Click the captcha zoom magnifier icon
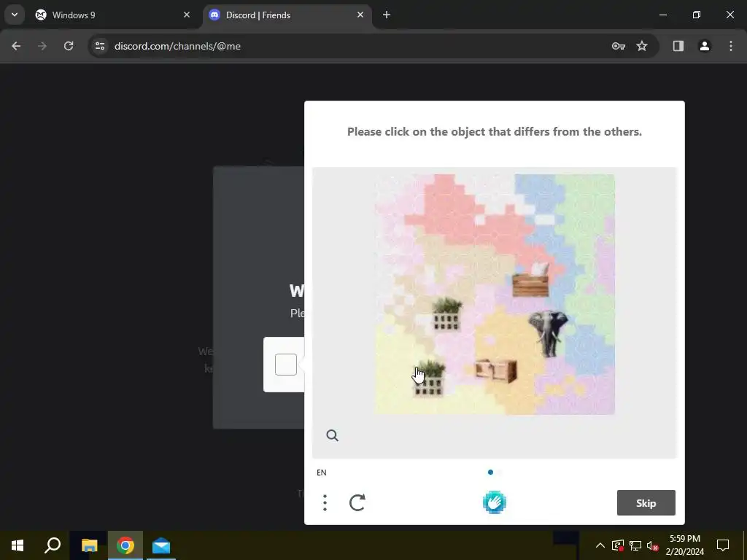The image size is (747, 560). [x=332, y=435]
